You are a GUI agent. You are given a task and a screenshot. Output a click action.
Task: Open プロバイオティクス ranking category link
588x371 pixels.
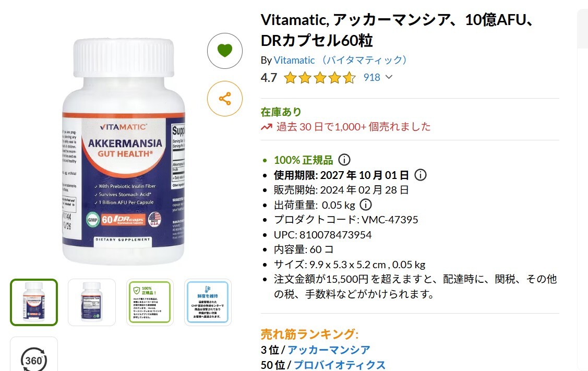[x=339, y=365]
